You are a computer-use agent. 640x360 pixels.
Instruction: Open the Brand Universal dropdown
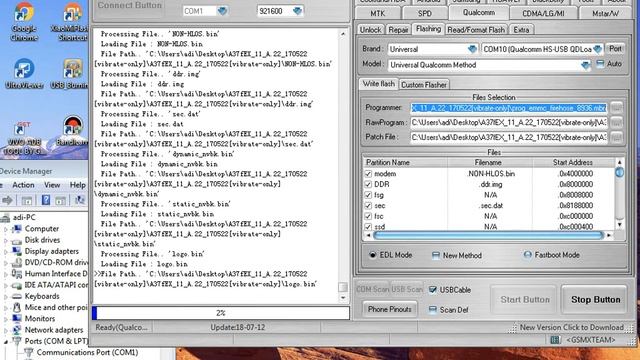click(x=472, y=49)
